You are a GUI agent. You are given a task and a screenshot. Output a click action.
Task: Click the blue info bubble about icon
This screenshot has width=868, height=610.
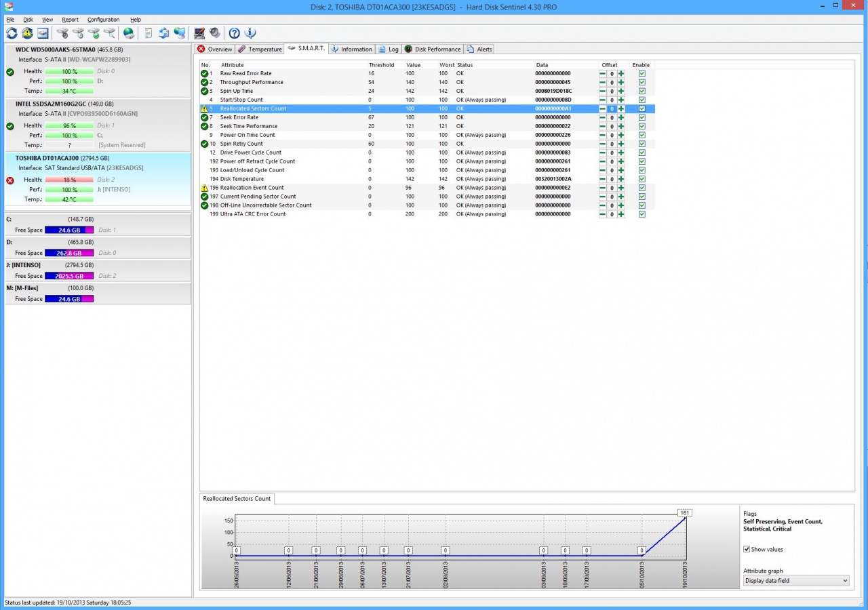pos(250,33)
